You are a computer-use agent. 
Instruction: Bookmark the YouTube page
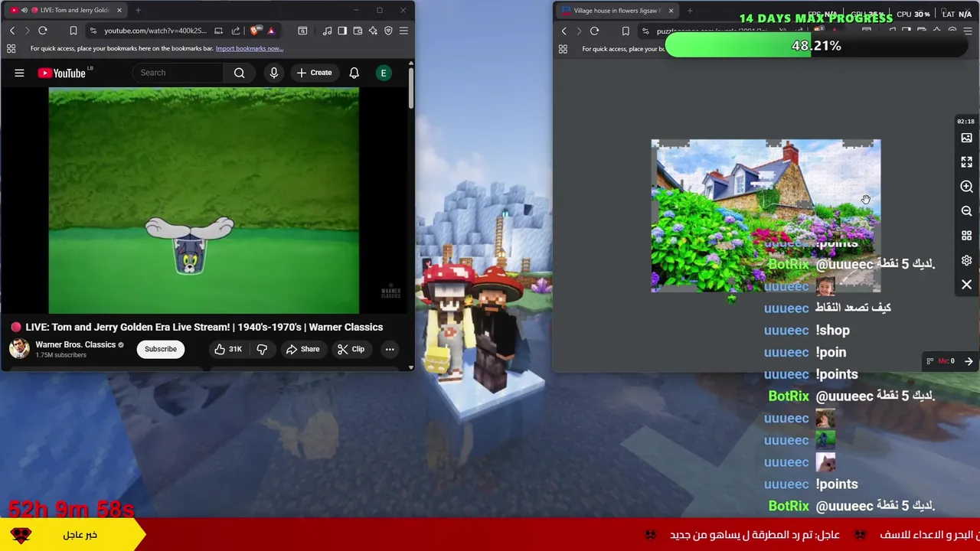pos(73,31)
